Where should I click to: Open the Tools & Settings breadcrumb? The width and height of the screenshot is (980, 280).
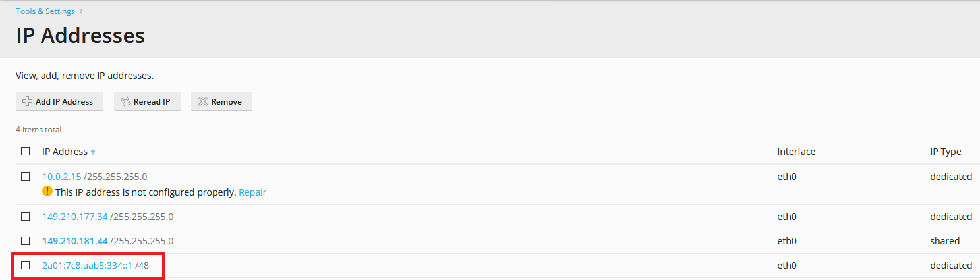pyautogui.click(x=45, y=11)
